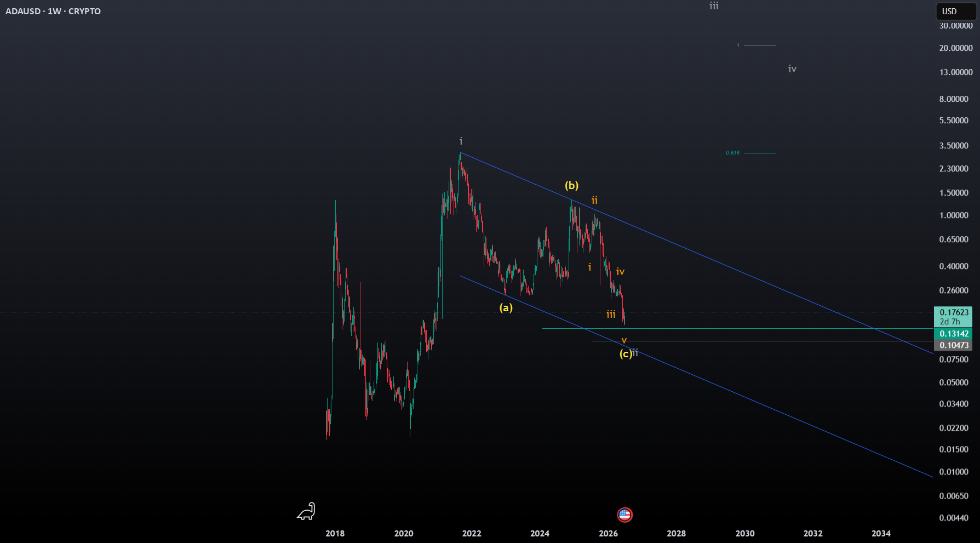Select the current price label 0.17623
Viewport: 980px width, 543px height.
pos(954,312)
